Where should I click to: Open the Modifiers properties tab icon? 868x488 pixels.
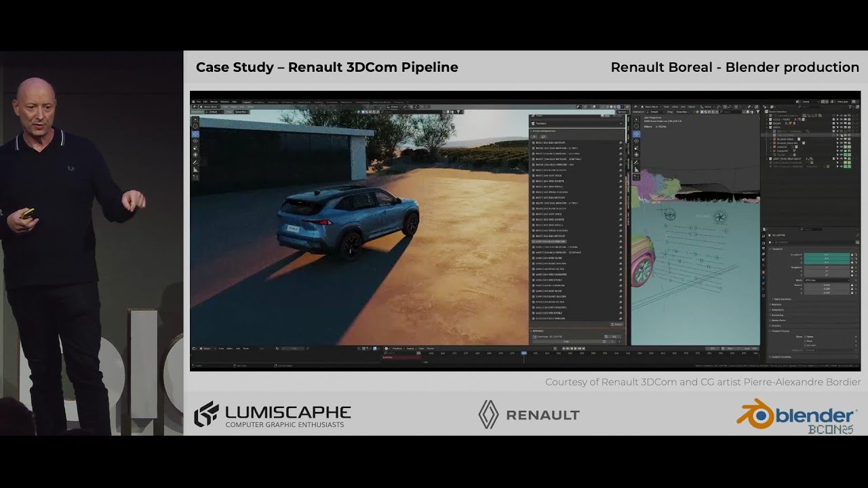click(x=764, y=277)
